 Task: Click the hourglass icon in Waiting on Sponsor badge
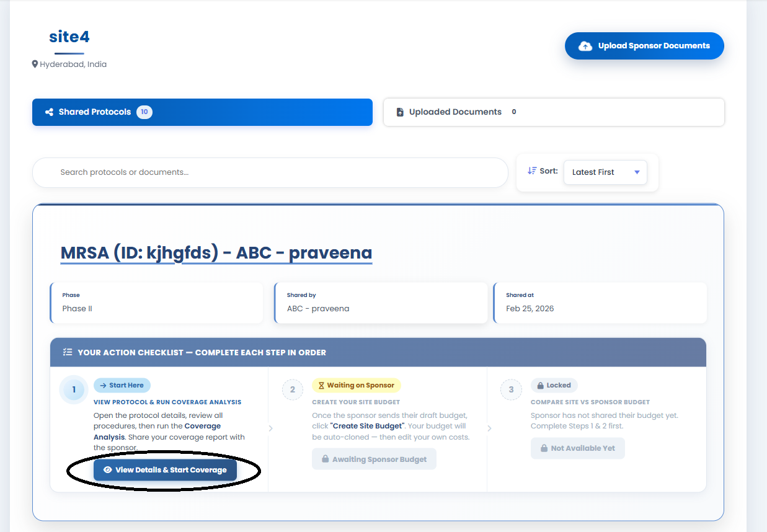click(322, 385)
